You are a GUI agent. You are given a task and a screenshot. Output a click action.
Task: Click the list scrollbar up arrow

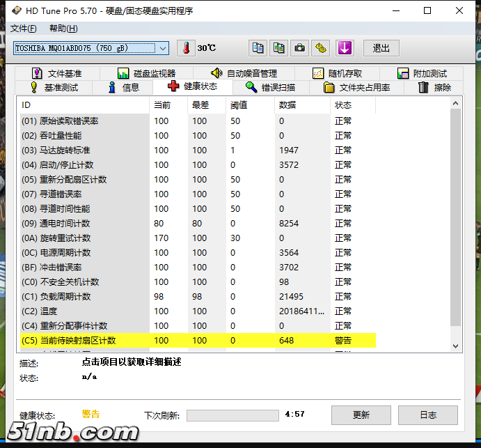[x=455, y=104]
